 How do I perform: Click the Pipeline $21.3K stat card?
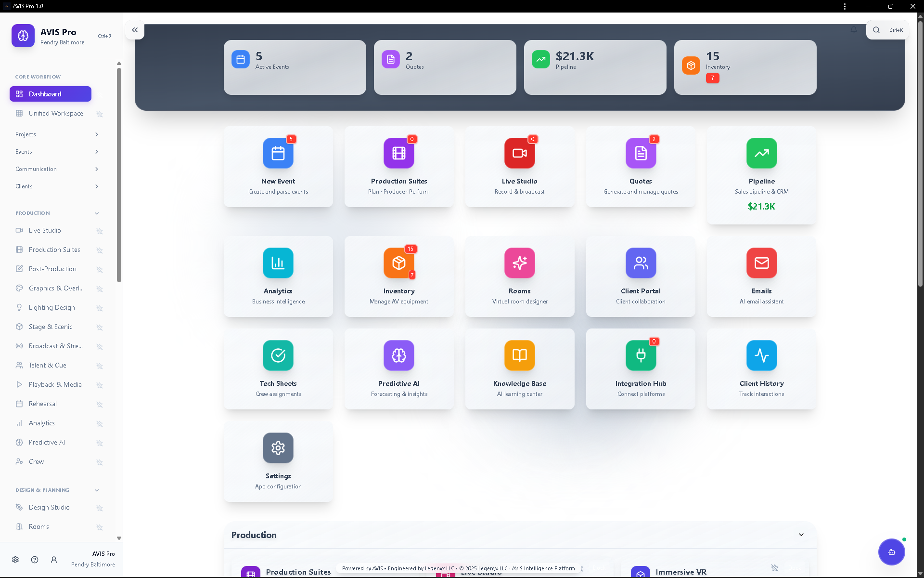click(595, 67)
